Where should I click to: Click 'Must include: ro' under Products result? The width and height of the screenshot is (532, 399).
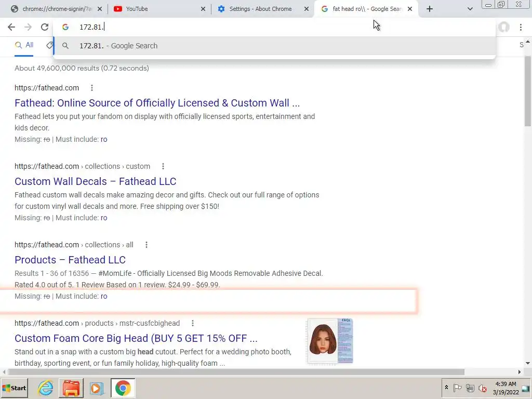[x=82, y=296]
